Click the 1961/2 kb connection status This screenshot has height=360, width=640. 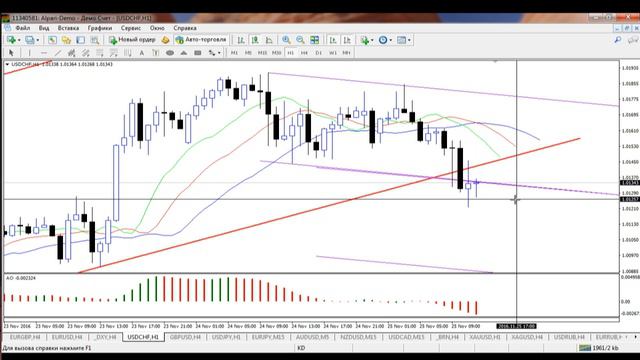click(x=599, y=348)
